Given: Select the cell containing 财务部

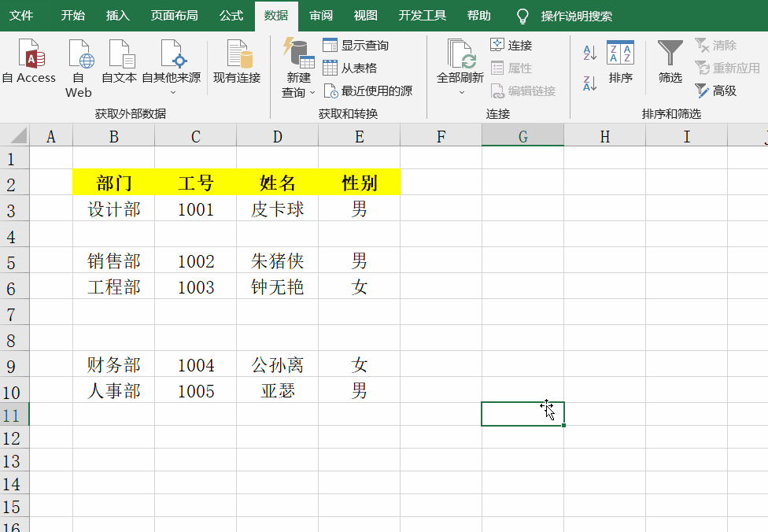Looking at the screenshot, I should (113, 364).
